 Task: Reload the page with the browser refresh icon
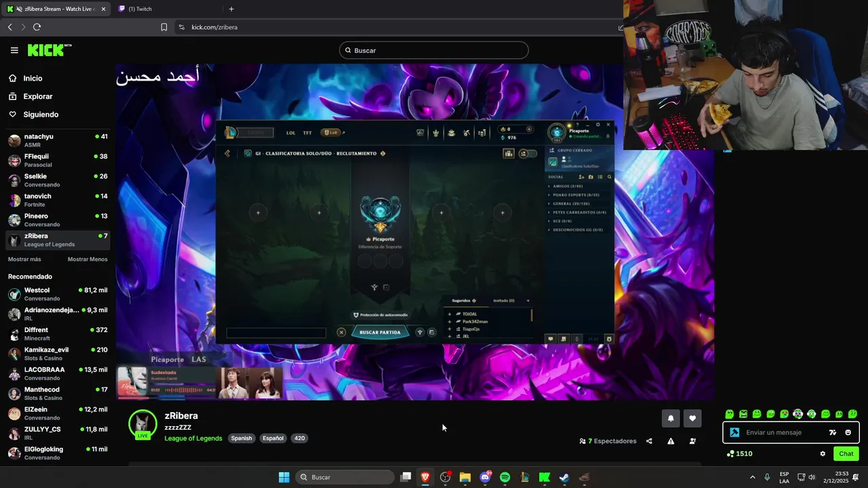pyautogui.click(x=37, y=27)
